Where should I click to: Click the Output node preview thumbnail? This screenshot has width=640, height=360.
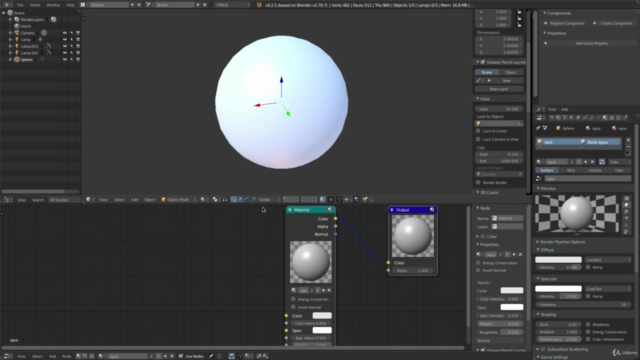point(413,236)
